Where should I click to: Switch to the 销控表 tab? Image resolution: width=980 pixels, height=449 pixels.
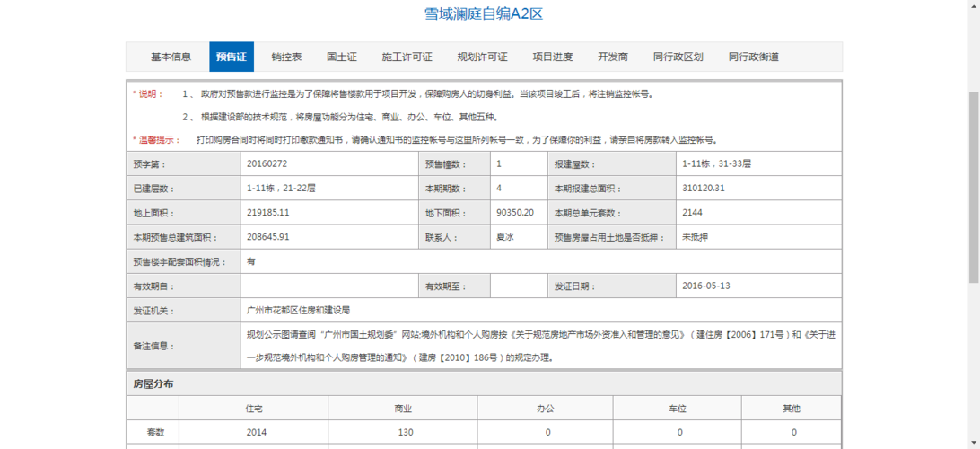pyautogui.click(x=286, y=57)
